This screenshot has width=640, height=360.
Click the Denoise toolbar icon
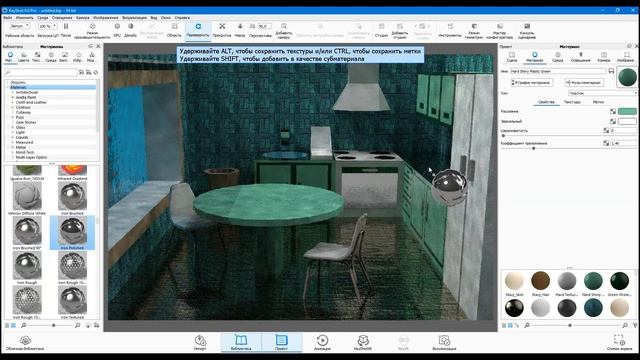coord(131,30)
